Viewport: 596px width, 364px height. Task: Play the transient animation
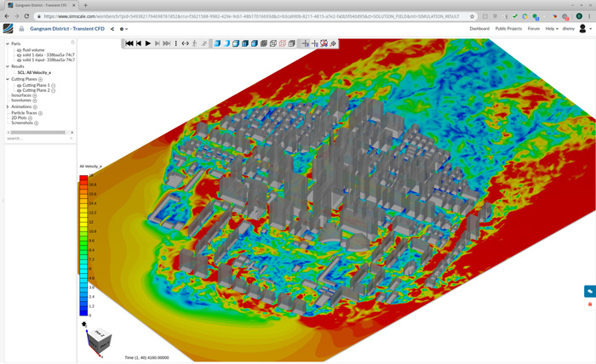148,43
